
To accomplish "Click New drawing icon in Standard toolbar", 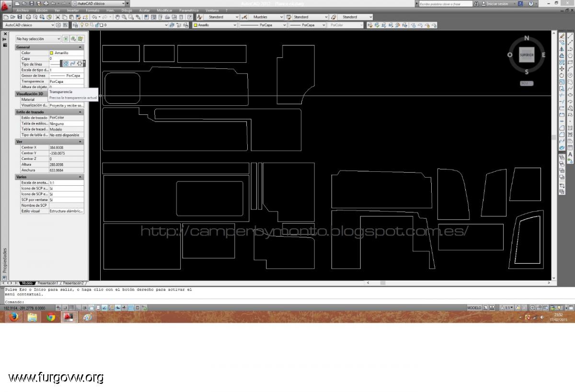I will (x=6, y=17).
